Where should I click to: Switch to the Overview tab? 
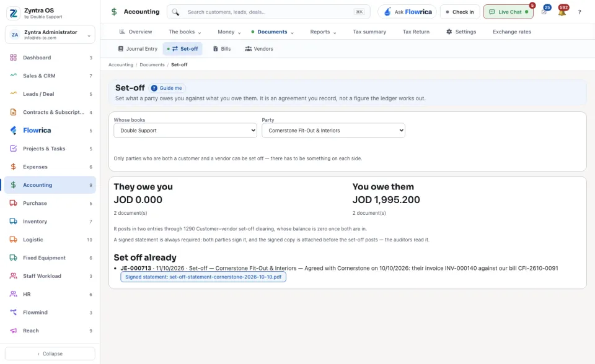tap(136, 32)
